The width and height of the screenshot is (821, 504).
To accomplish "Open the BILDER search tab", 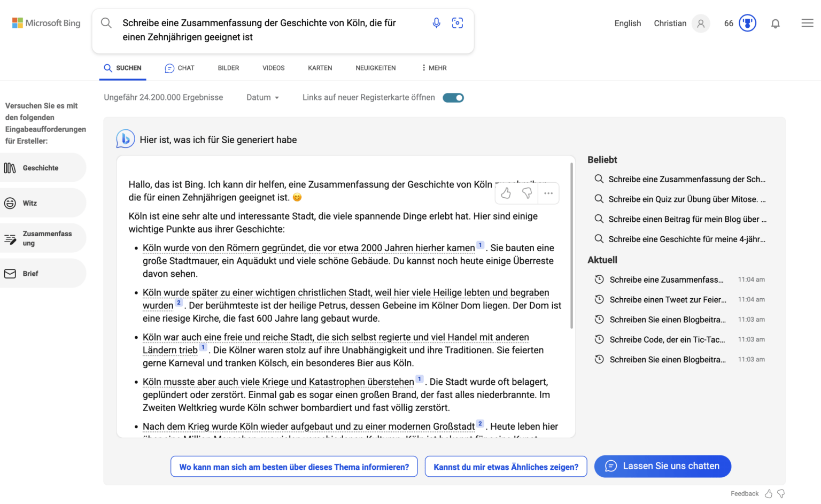I will pos(228,68).
